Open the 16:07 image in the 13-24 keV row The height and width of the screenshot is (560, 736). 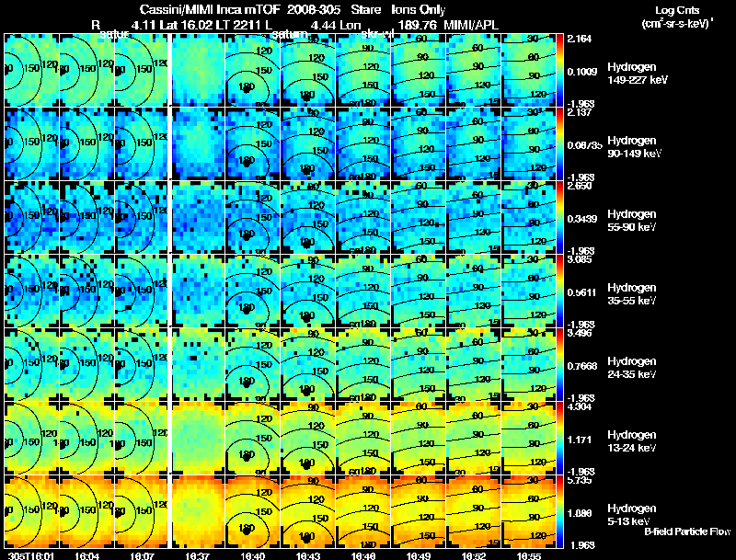[x=142, y=438]
